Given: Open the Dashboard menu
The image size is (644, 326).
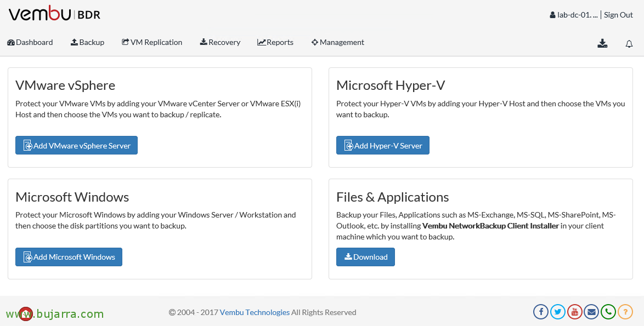Looking at the screenshot, I should (x=30, y=42).
